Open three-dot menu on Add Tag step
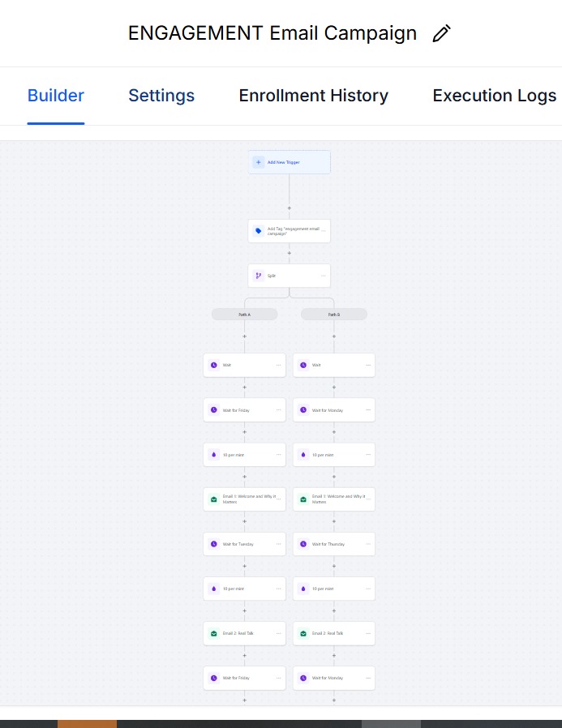This screenshot has width=562, height=728. 324,231
